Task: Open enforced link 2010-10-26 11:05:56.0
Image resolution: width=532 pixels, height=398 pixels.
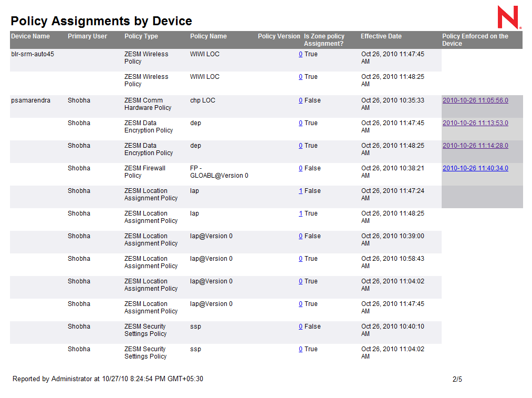Action: coord(475,100)
